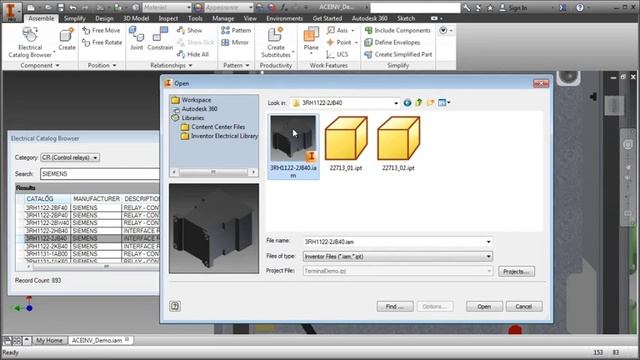The width and height of the screenshot is (640, 360).
Task: Select the 22713_02.ipt file
Action: tap(398, 143)
